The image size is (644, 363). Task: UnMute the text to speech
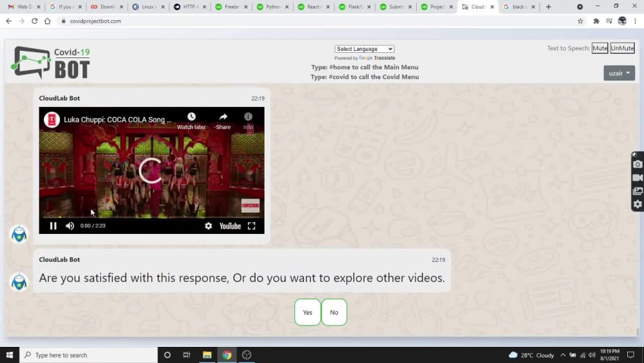[622, 48]
